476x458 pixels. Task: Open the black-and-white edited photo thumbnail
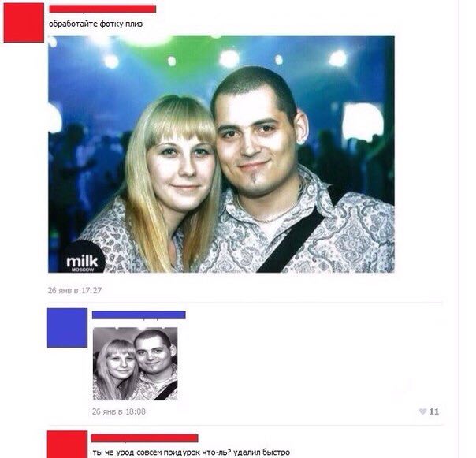(x=135, y=364)
